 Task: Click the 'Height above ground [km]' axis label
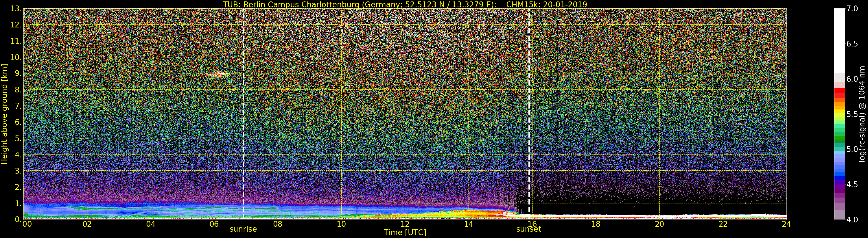(4, 114)
